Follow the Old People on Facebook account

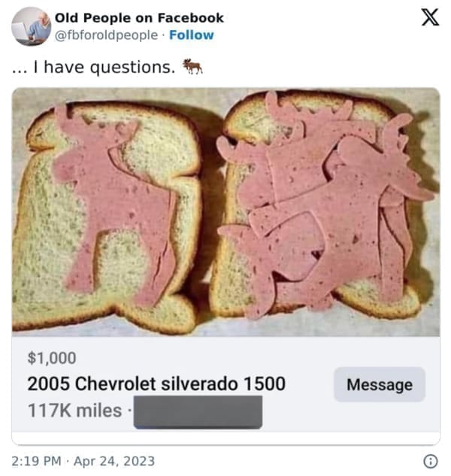coord(192,35)
